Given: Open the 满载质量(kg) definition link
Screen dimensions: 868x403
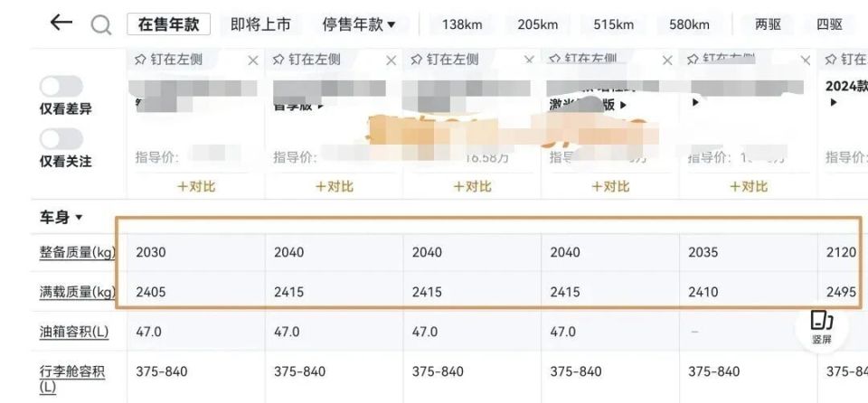Looking at the screenshot, I should pyautogui.click(x=78, y=292).
